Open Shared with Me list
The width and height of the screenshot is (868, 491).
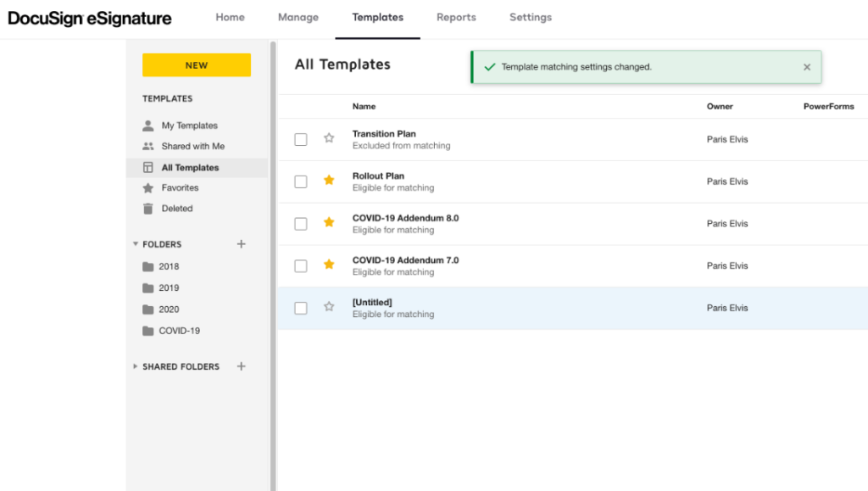tap(193, 146)
